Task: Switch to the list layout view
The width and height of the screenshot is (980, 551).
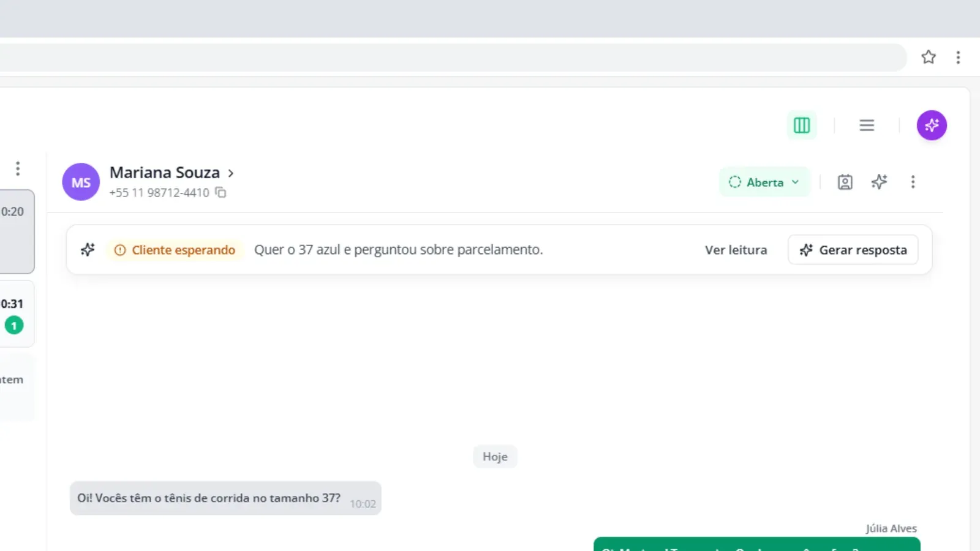Action: point(867,125)
